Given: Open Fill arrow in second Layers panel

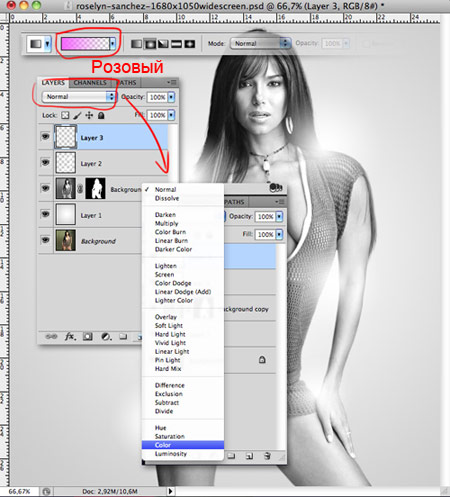Looking at the screenshot, I should click(279, 235).
